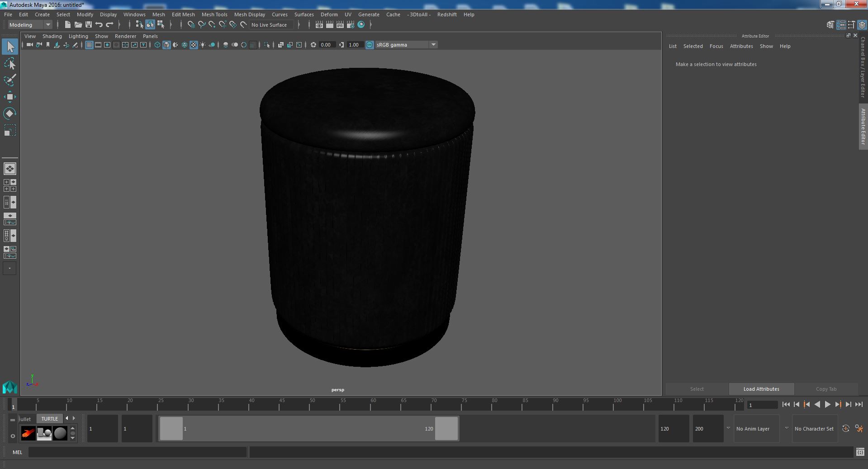The height and width of the screenshot is (469, 868).
Task: Click the gamma value field showing 1.00
Action: tap(355, 45)
